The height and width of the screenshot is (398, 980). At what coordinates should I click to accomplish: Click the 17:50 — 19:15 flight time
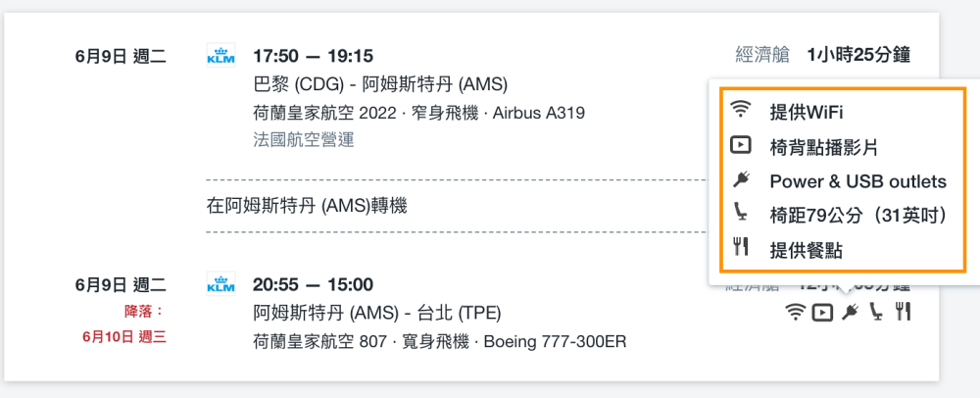point(314,56)
